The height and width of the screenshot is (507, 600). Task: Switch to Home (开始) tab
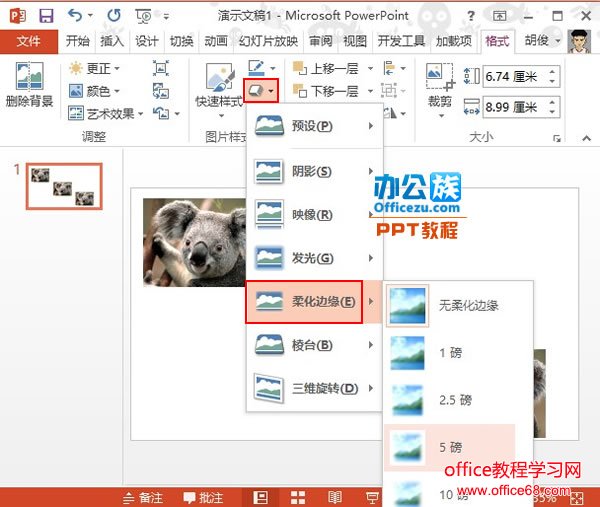click(78, 41)
